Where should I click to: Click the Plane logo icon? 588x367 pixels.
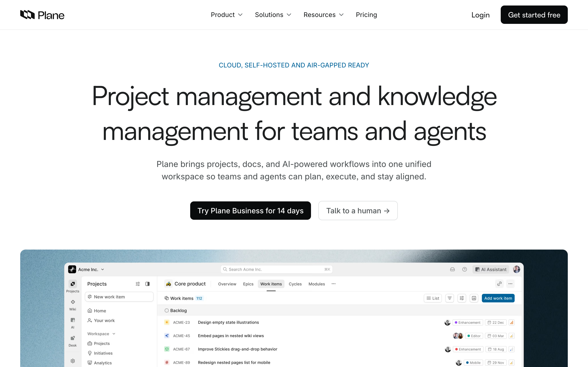[x=28, y=15]
